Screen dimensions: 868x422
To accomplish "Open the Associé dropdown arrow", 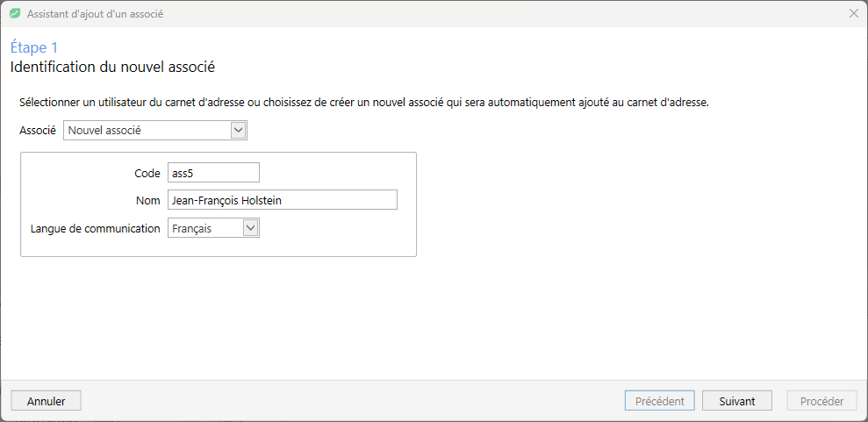I will [238, 131].
